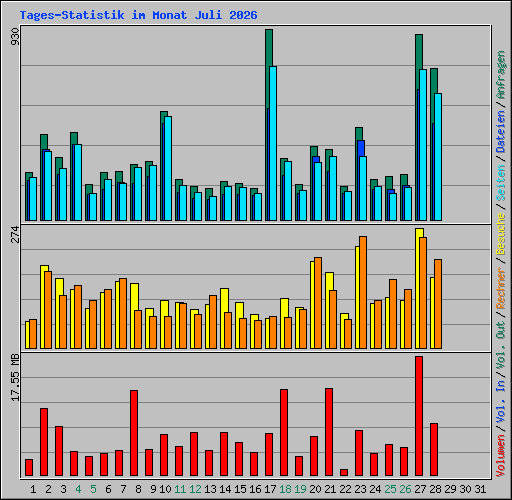Click the Dateien legend label in blue

501,131
